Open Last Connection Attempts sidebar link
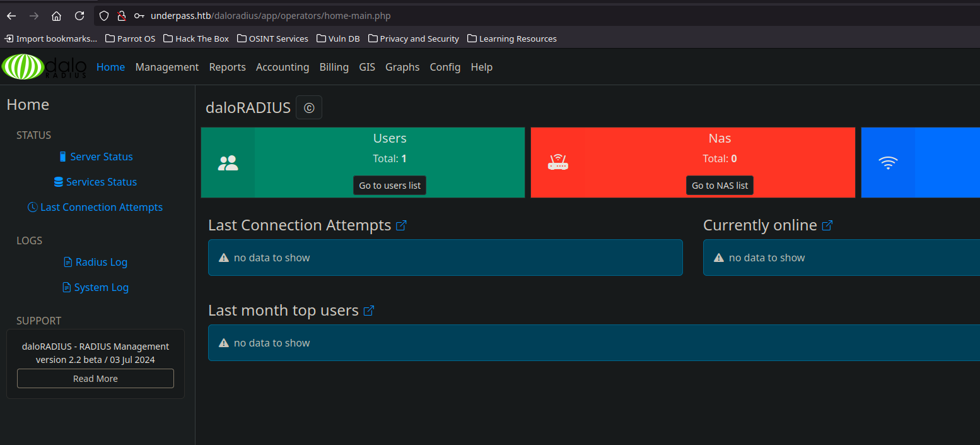 102,207
